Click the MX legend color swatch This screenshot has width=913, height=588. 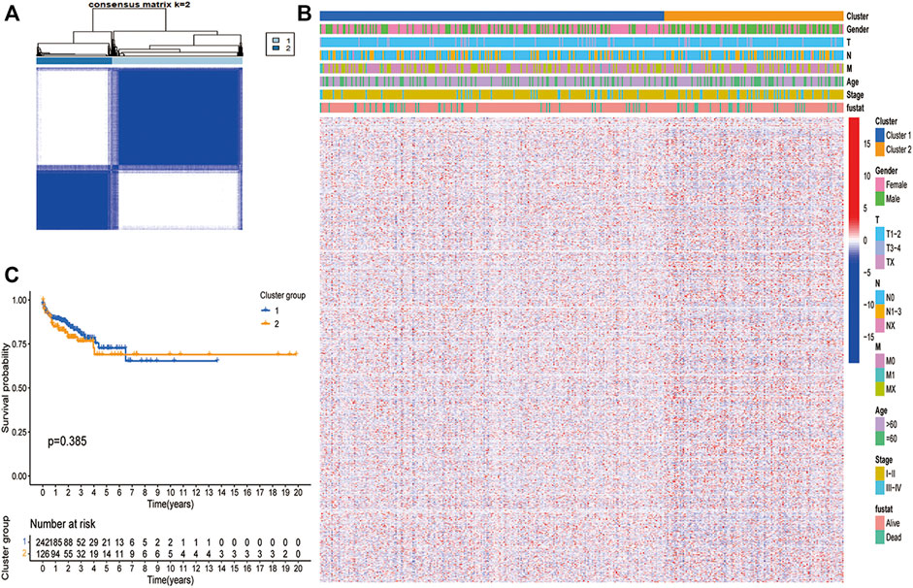pos(879,389)
